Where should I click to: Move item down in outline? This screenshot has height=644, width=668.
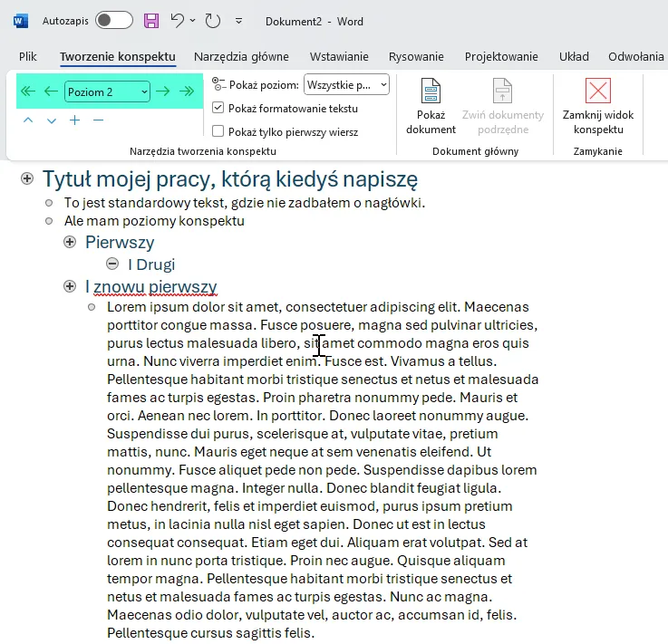[x=51, y=120]
